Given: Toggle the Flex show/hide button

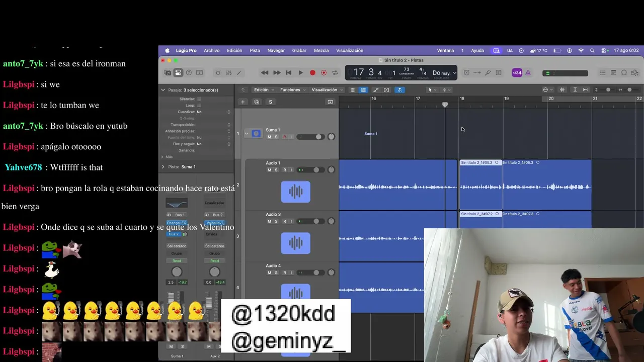Looking at the screenshot, I should [386, 90].
